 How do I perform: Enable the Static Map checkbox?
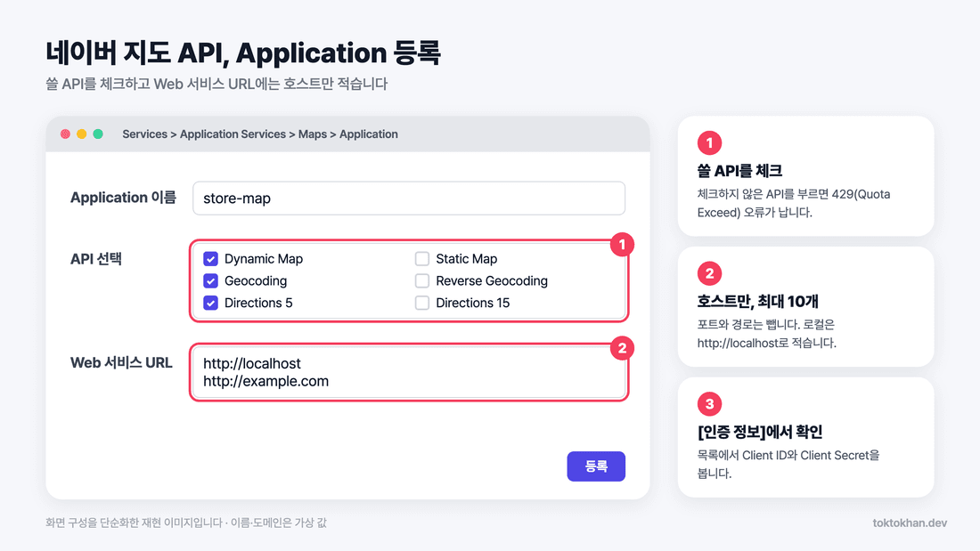click(x=422, y=259)
